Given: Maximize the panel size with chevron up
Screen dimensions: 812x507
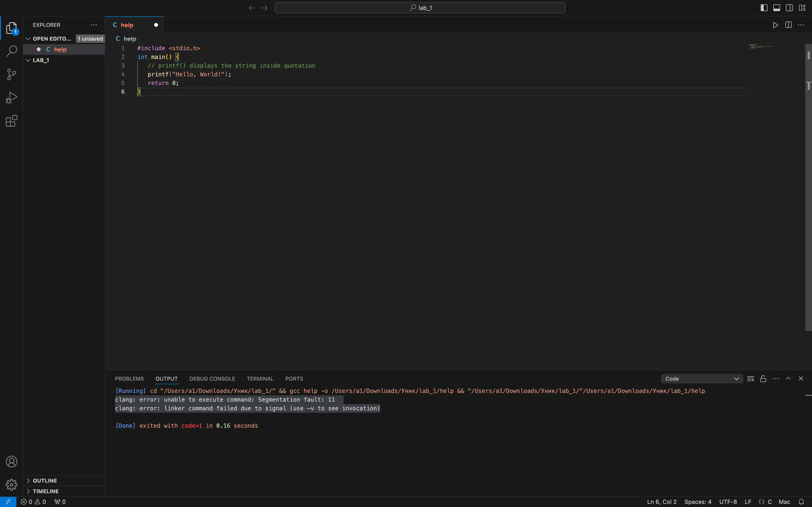Looking at the screenshot, I should 788,379.
